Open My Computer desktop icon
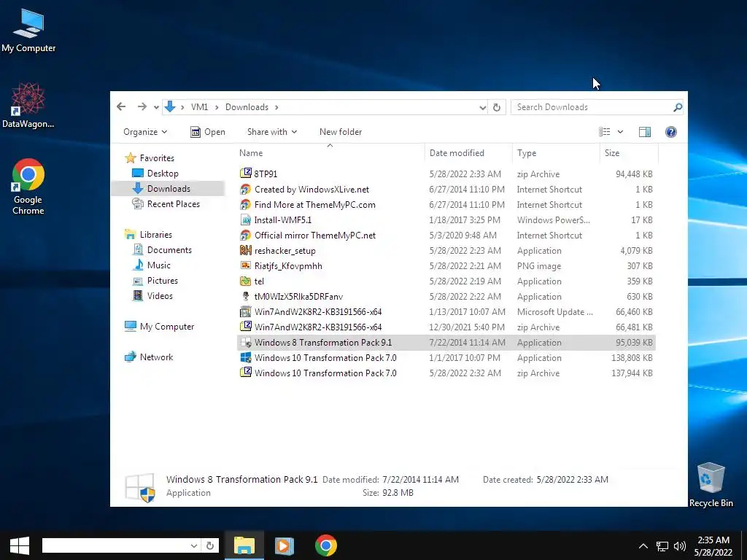 28,31
